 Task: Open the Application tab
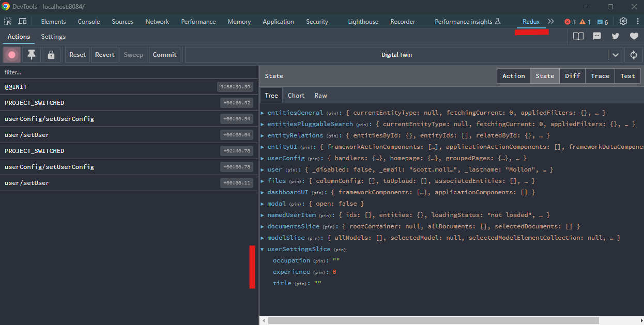(x=278, y=22)
